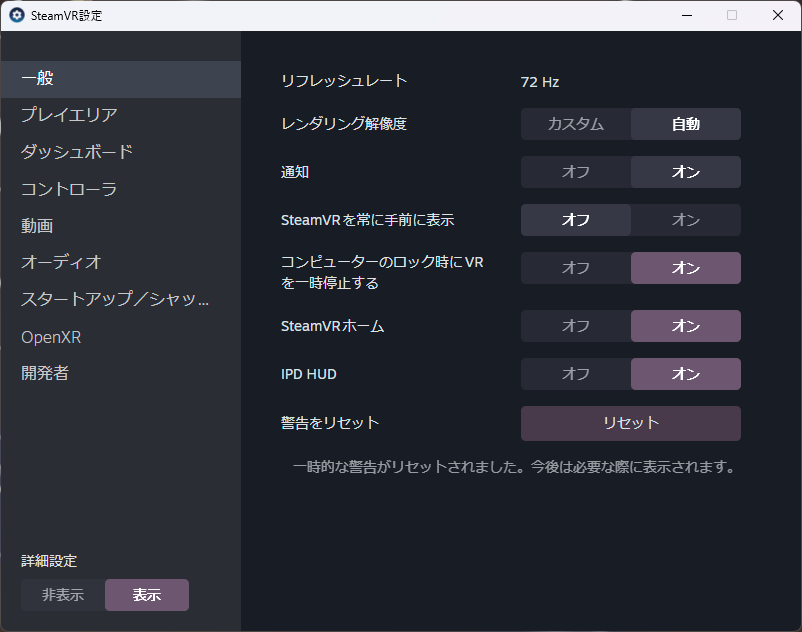Open オーディオ settings page
Viewport: 802px width, 632px height.
click(121, 262)
